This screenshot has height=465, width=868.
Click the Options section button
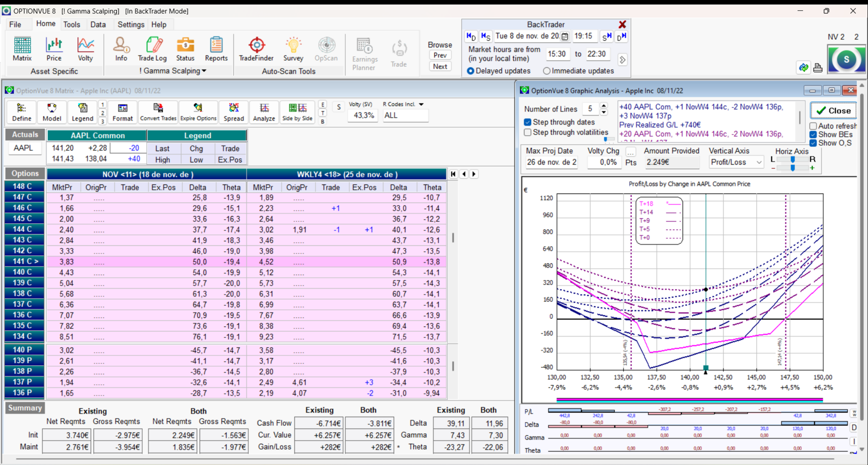(x=25, y=174)
